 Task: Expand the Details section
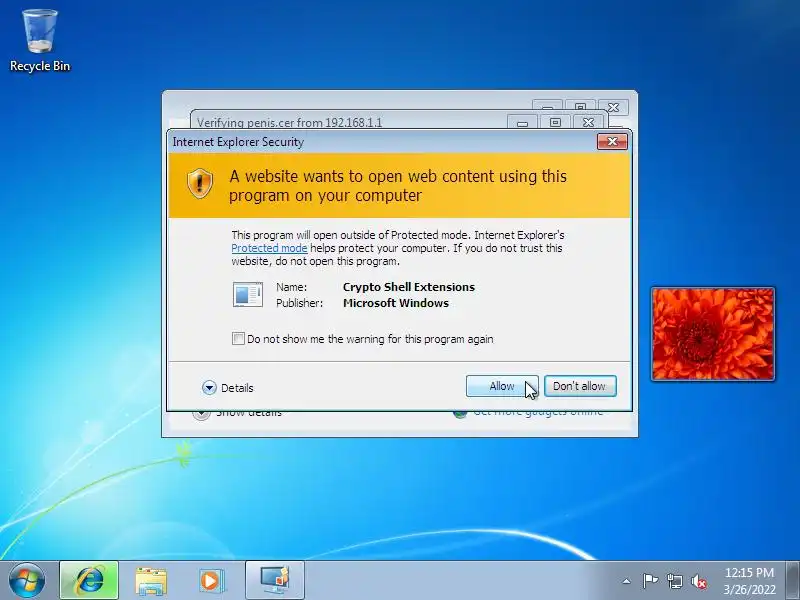[x=228, y=388]
